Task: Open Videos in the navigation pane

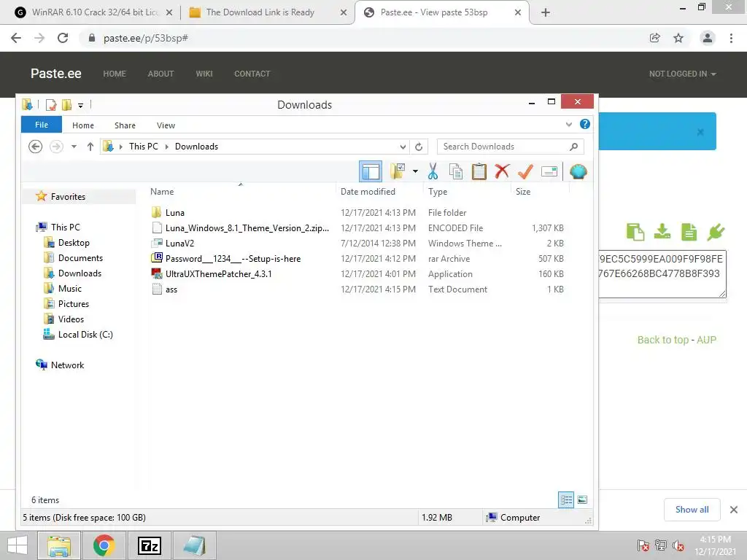Action: (71, 319)
